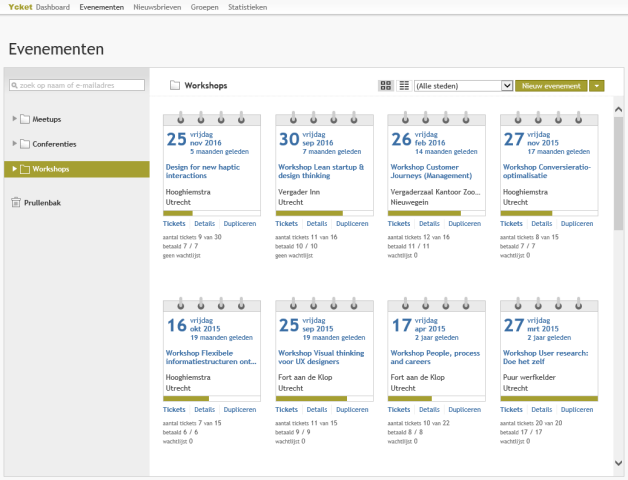Viewport: 628px width, 480px height.
Task: Click the Meetups folder icon
Action: [x=25, y=119]
